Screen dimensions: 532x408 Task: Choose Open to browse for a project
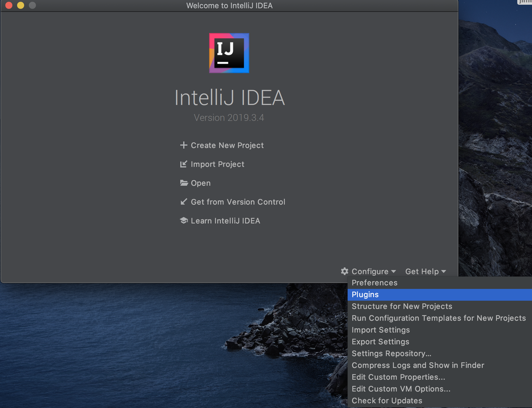coord(201,183)
